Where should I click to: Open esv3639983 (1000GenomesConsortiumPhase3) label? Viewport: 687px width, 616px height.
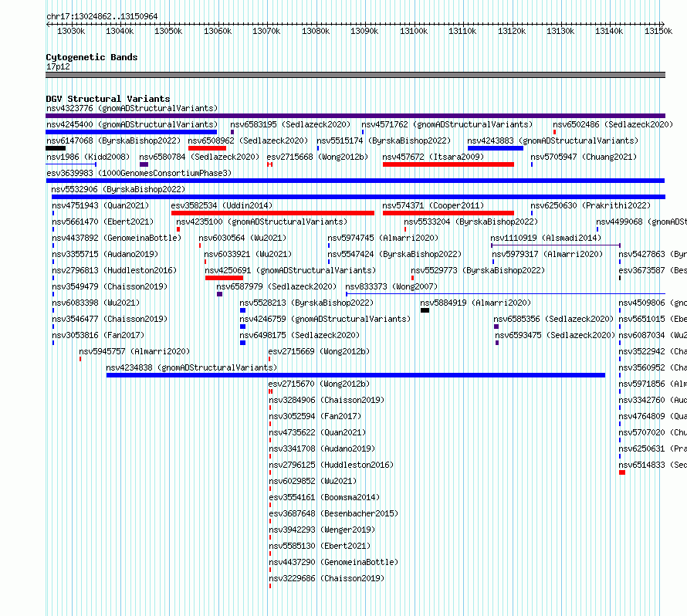click(139, 173)
